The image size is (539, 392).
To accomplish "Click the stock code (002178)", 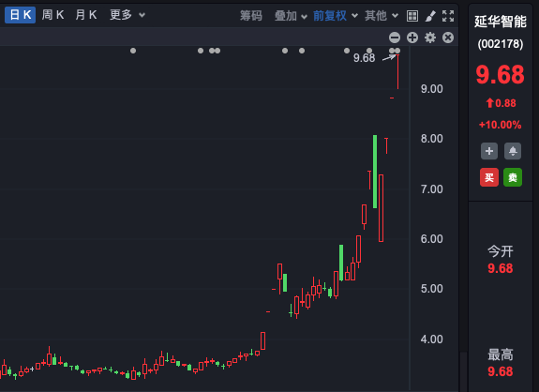I will (501, 44).
